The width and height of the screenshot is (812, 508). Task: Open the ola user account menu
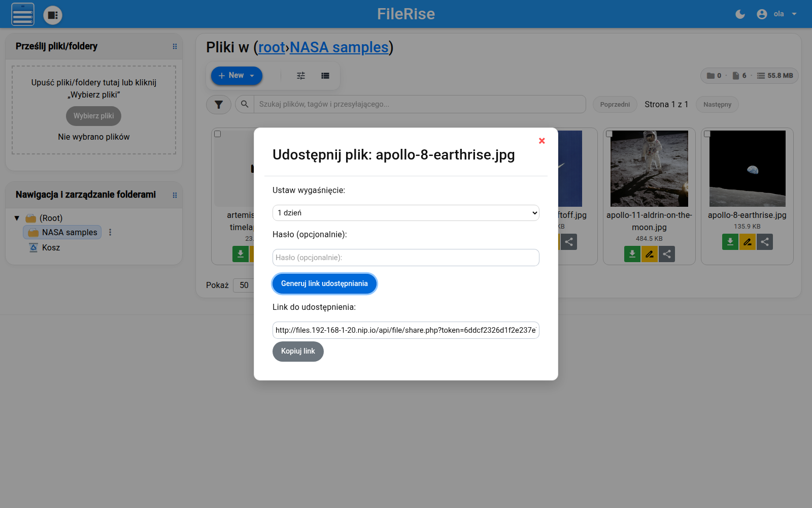(x=777, y=14)
